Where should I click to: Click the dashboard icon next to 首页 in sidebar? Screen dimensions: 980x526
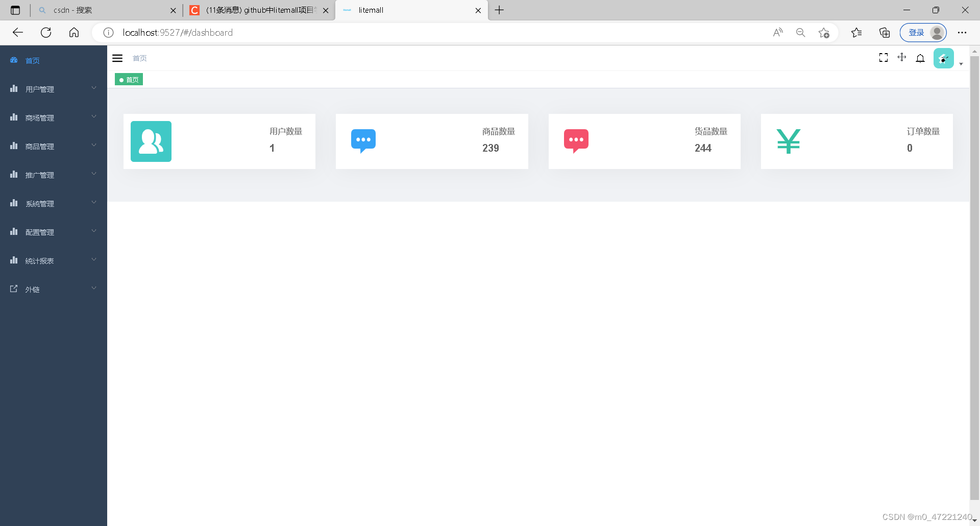pos(14,60)
